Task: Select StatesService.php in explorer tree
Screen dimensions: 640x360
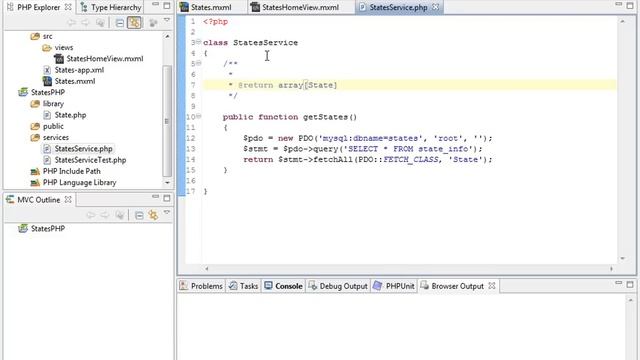Action: [83, 149]
